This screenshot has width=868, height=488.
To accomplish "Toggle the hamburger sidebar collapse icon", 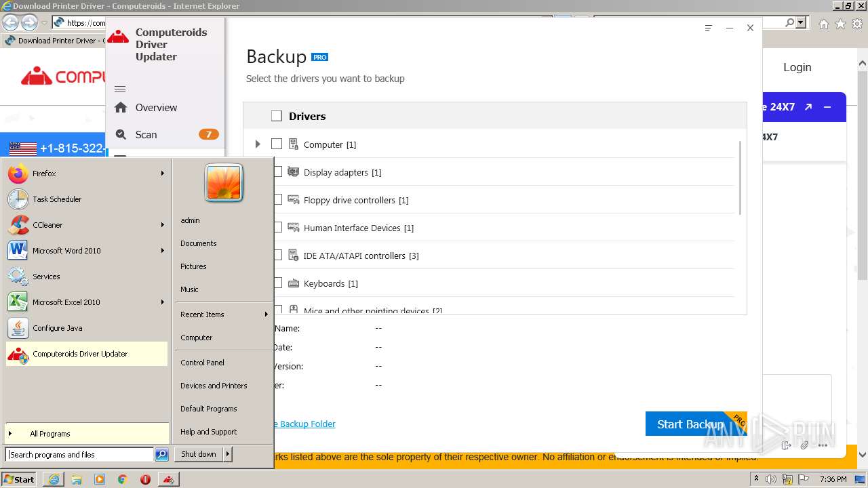I will click(120, 89).
